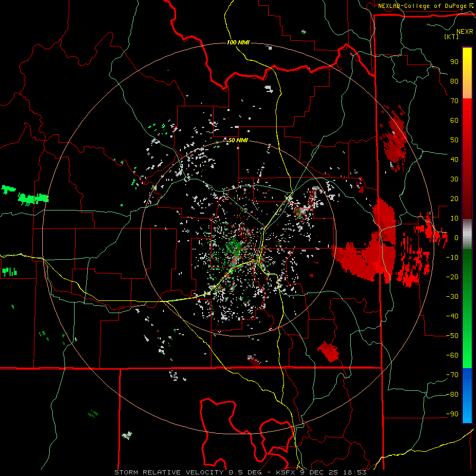Click the '-90' value on the velocity scale
This screenshot has height=476, width=476.
pos(452,414)
